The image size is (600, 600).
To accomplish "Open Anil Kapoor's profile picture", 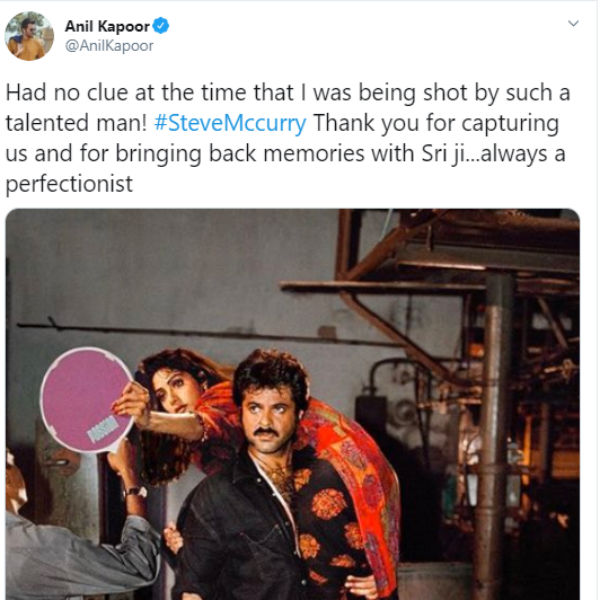I will coord(29,36).
